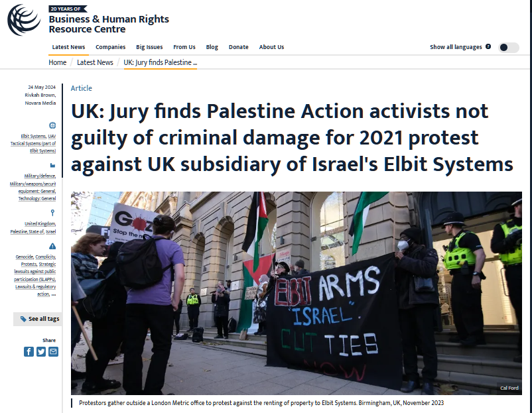Share article on Twitter
Viewport: 532px width, 413px height.
point(41,351)
